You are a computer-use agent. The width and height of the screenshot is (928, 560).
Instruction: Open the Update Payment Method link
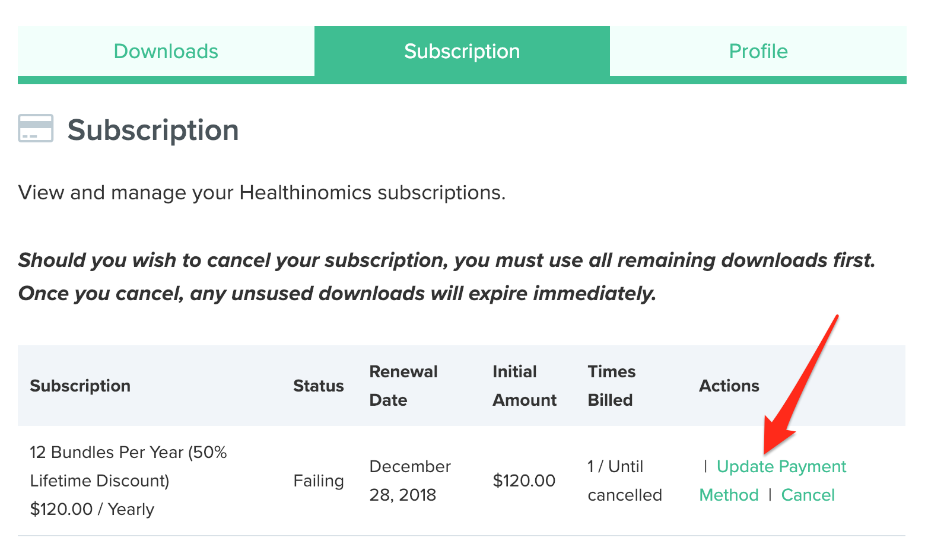[x=781, y=467]
